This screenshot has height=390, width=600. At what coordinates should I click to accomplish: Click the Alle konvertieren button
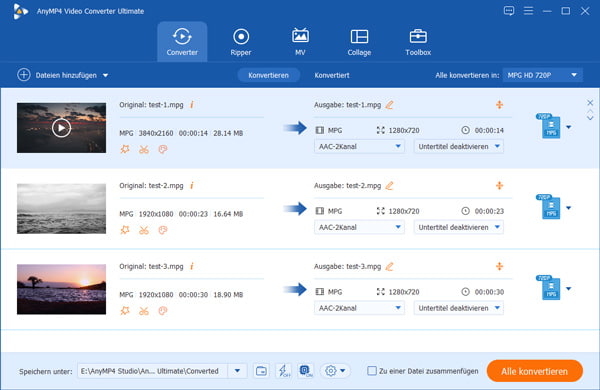coord(535,371)
